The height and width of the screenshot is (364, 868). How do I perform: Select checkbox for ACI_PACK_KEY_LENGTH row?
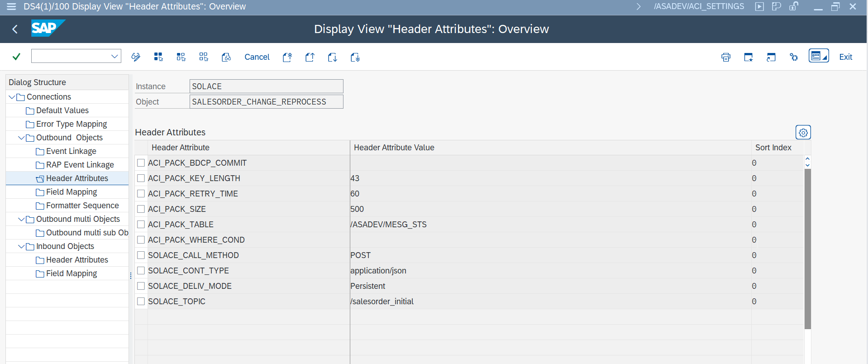click(141, 178)
